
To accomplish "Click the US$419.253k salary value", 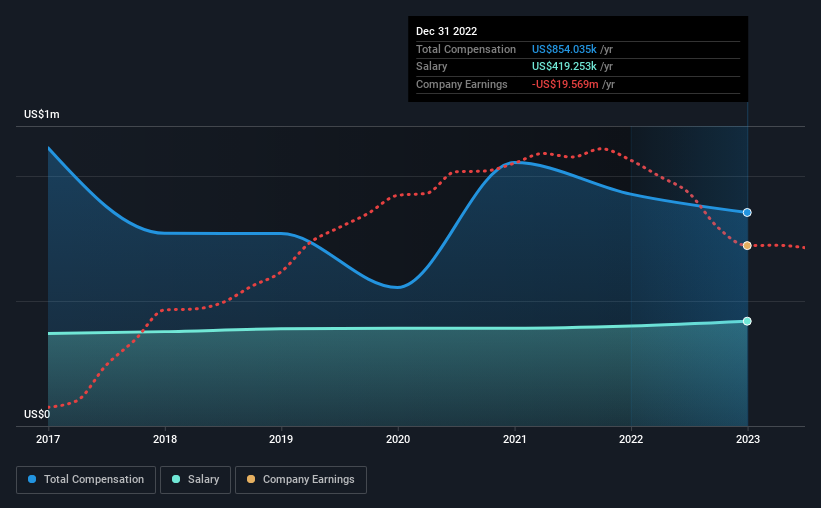I will point(564,67).
